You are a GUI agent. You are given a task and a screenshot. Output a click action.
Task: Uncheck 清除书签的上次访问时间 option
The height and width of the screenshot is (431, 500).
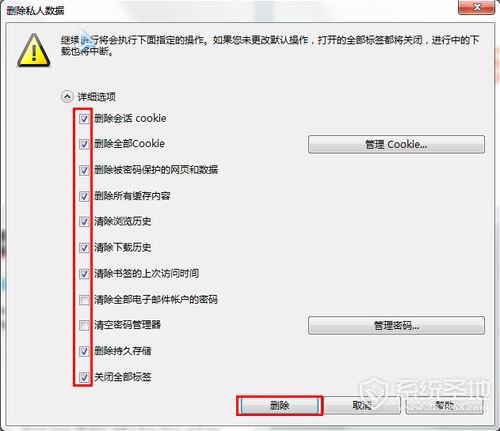(x=84, y=274)
